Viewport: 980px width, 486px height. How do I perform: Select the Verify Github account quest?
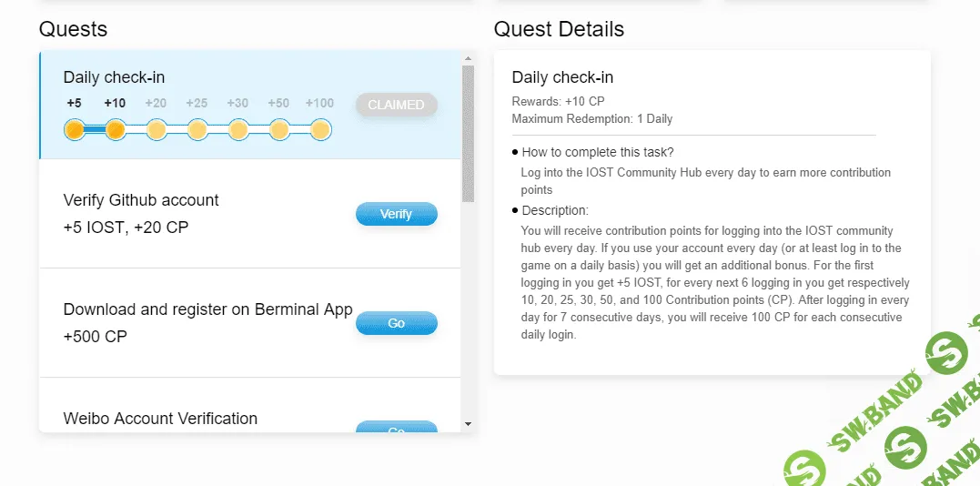click(x=141, y=200)
